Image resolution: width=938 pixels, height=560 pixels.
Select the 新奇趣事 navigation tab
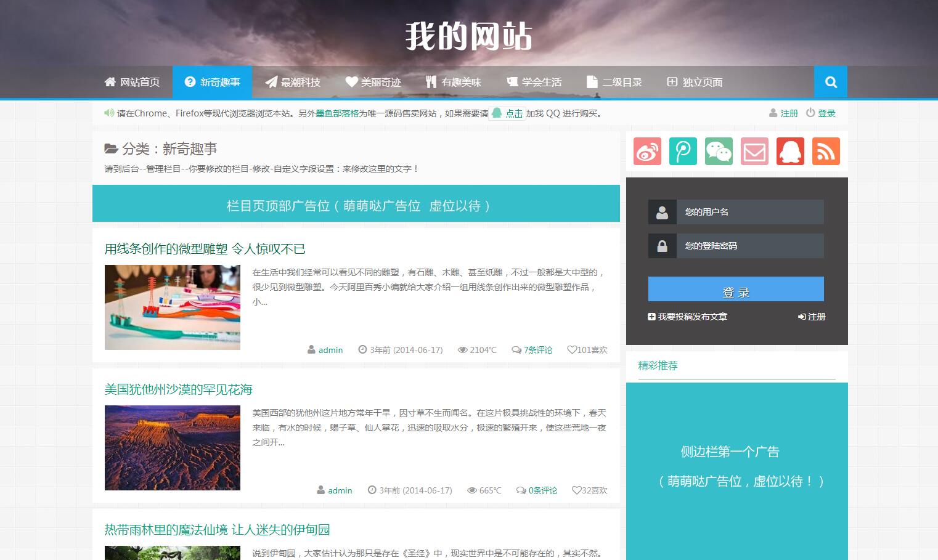click(213, 82)
